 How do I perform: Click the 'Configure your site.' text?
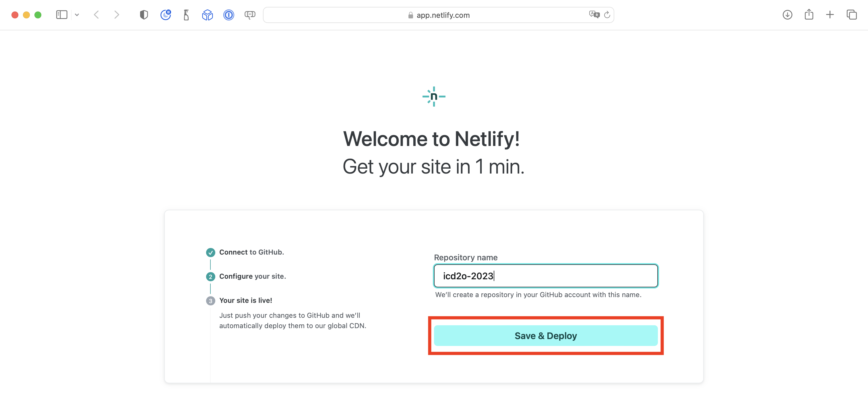pos(253,276)
